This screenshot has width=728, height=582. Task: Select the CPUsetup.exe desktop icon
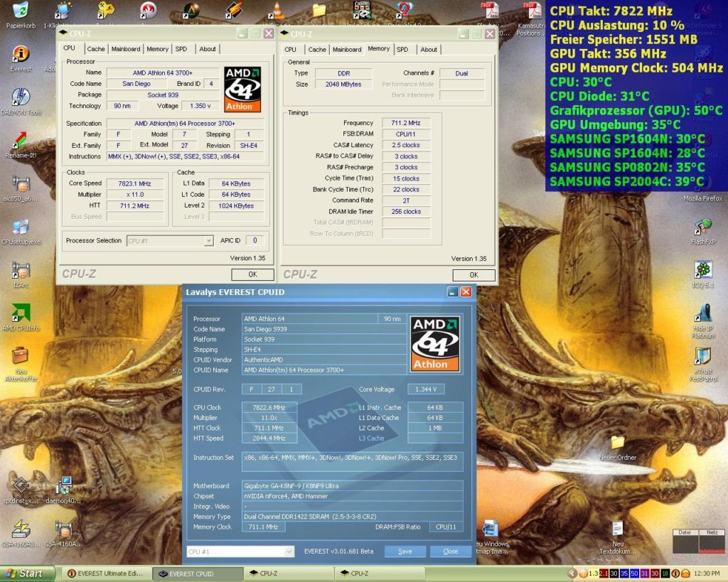tap(21, 227)
